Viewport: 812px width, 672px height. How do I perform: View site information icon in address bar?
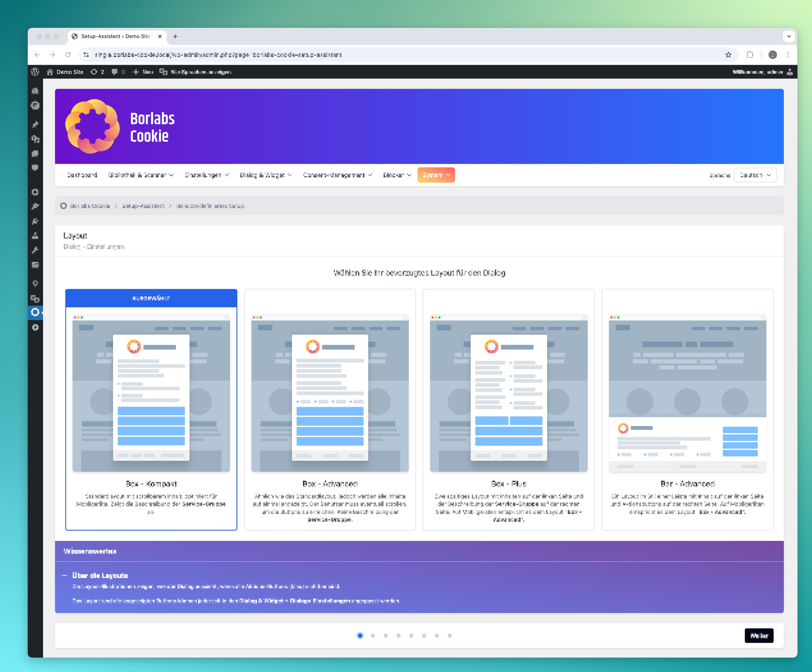87,55
